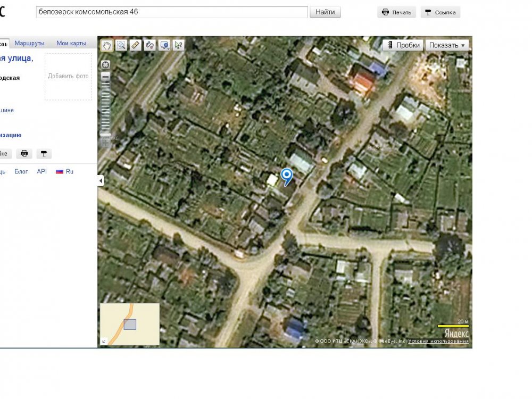Collapse the left side panel arrow
The image size is (532, 399).
tap(101, 181)
